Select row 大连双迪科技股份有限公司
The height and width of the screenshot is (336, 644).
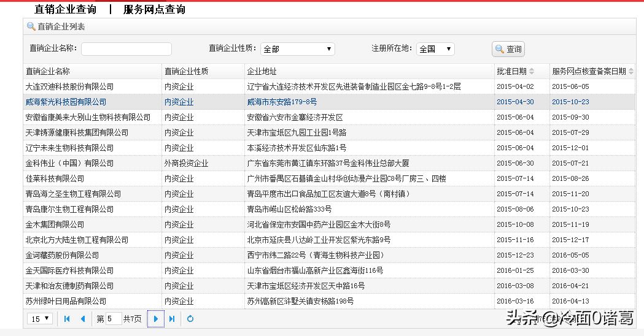329,86
